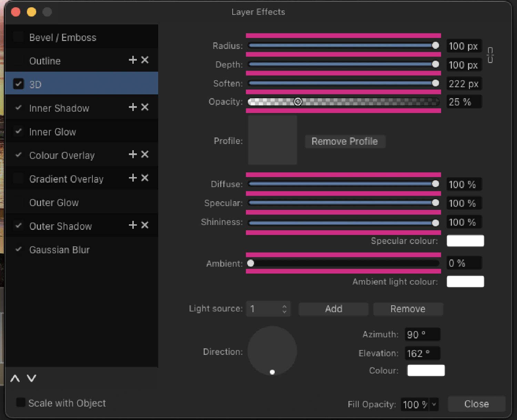The height and width of the screenshot is (420, 517).
Task: Click the Light source number stepper
Action: coord(284,309)
